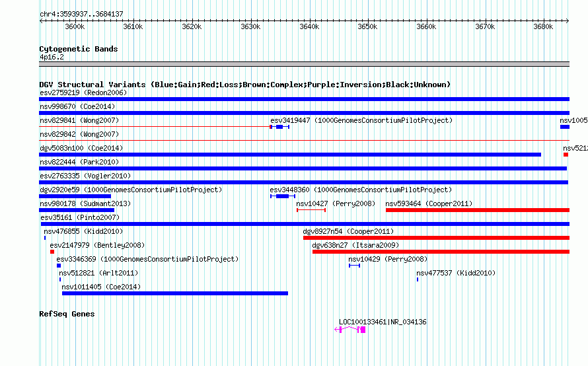Click the nsv477537 (Kidd2010) blue marker
This screenshot has width=588, height=366.
418,279
